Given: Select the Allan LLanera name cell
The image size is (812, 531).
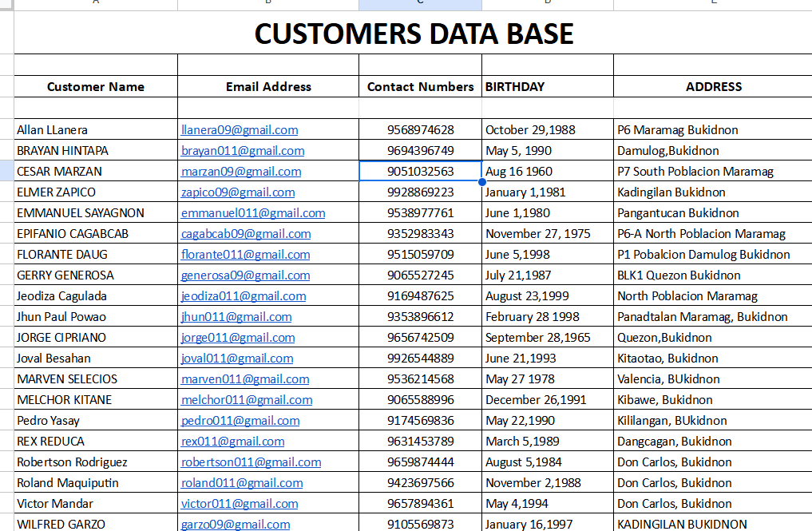Looking at the screenshot, I should tap(96, 129).
